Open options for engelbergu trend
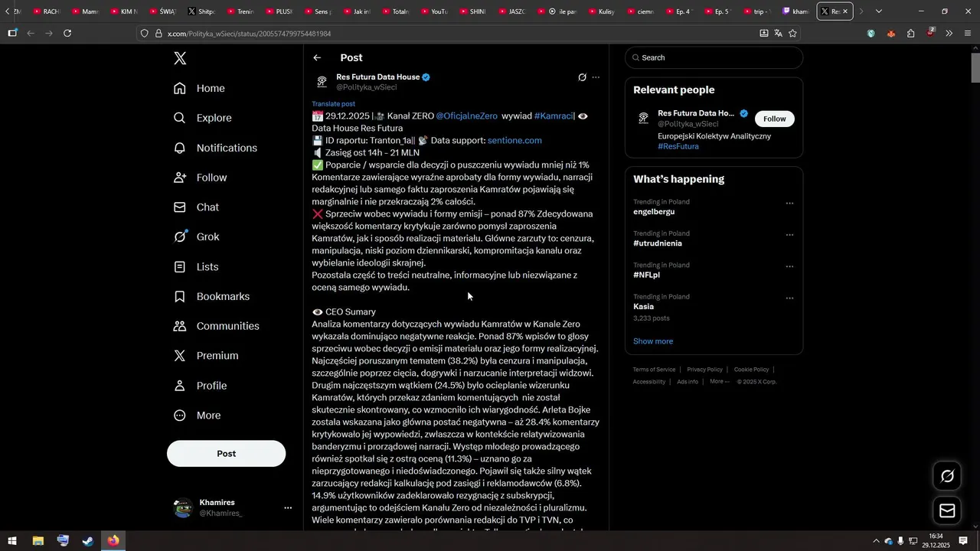Screen dimensions: 980x551 pos(789,204)
